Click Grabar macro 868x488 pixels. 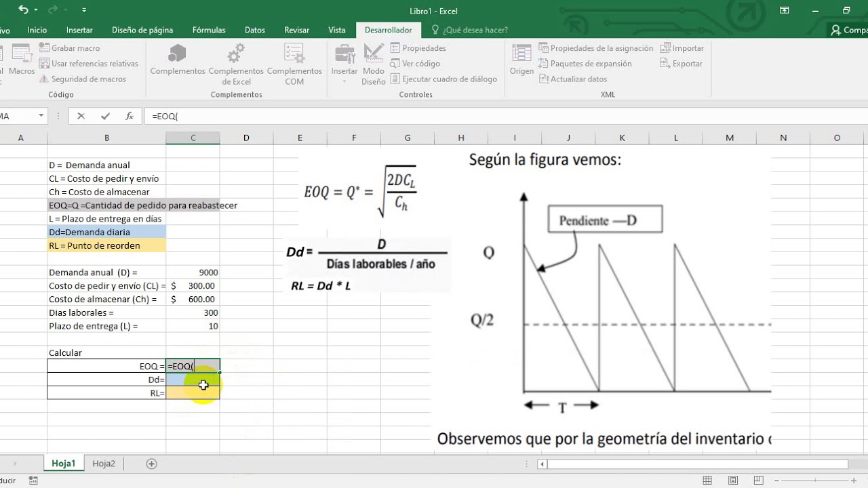(69, 48)
